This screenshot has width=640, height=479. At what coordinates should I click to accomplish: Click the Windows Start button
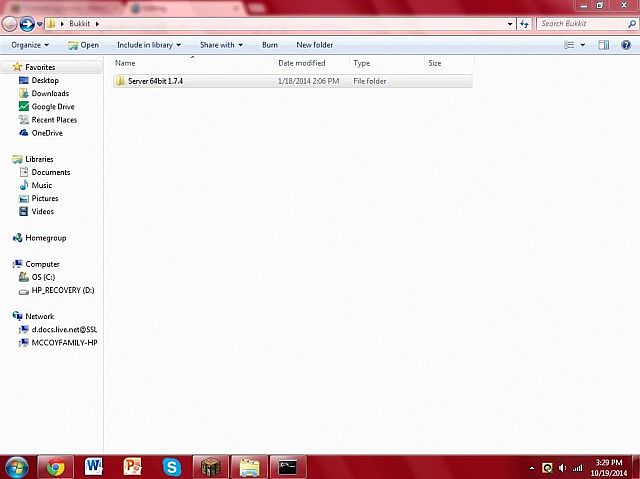tap(17, 466)
